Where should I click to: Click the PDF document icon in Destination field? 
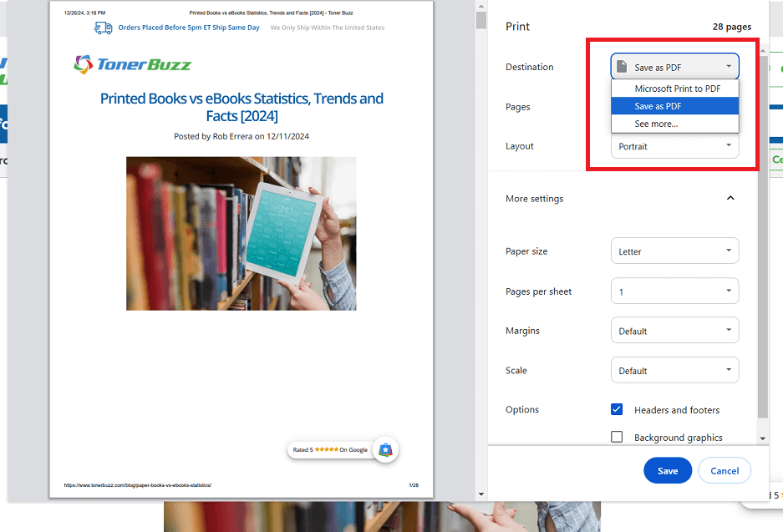click(x=622, y=67)
